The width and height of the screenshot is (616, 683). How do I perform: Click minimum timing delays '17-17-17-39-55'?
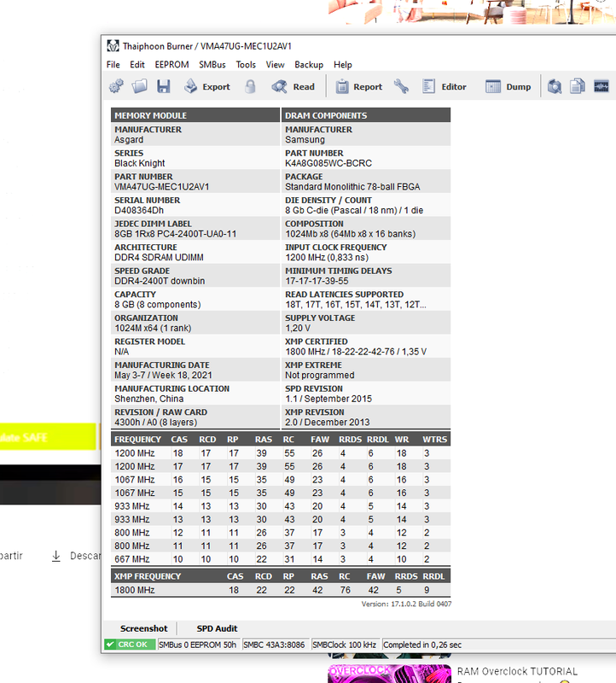pyautogui.click(x=317, y=281)
